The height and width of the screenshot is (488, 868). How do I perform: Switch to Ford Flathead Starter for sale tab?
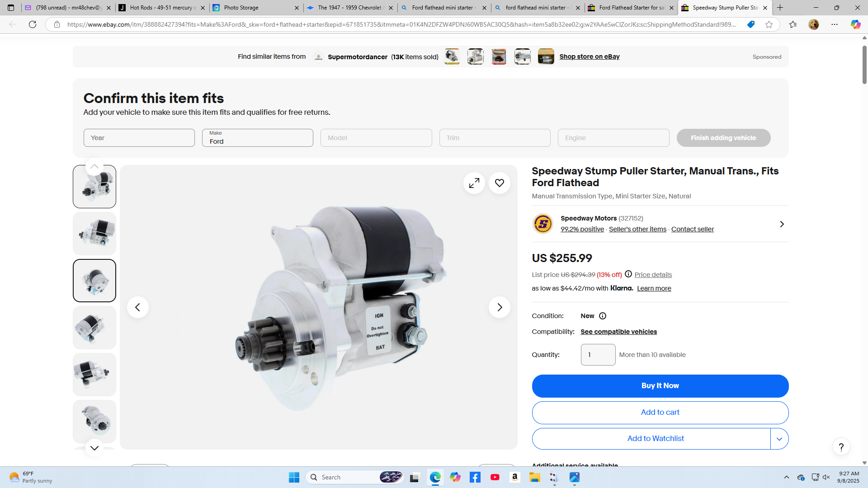(631, 8)
